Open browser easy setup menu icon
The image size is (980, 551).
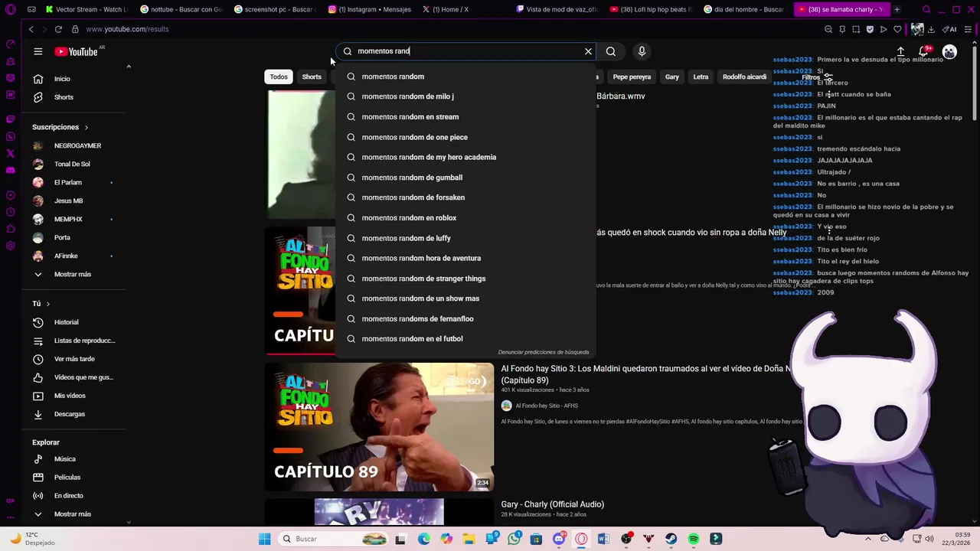click(969, 29)
